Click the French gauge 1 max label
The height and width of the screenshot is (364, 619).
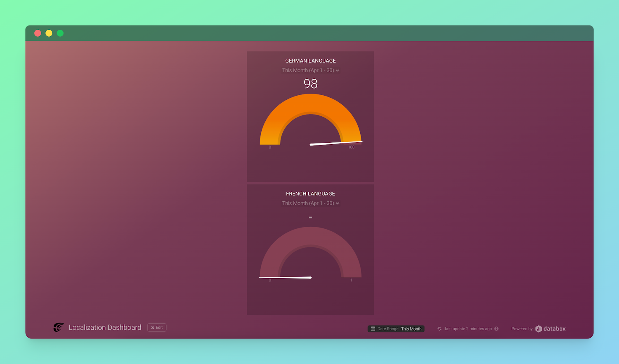tap(351, 280)
